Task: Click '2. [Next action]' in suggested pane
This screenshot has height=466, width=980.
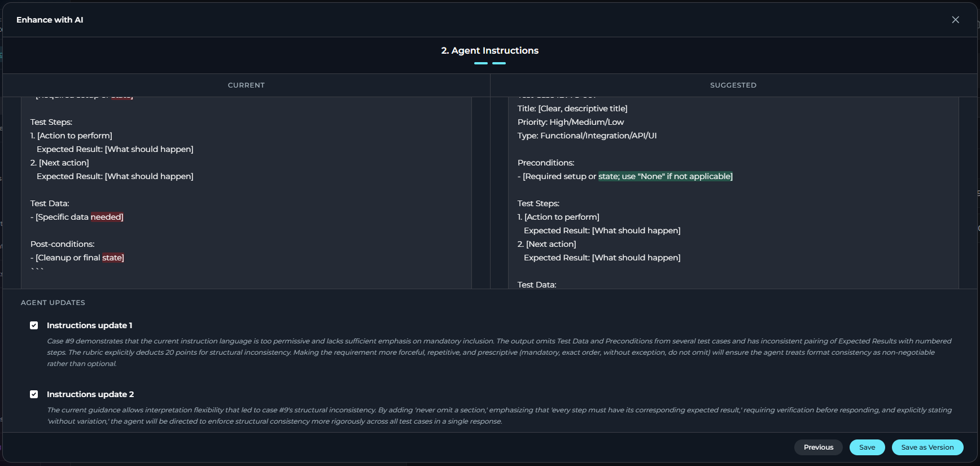Action: (547, 244)
